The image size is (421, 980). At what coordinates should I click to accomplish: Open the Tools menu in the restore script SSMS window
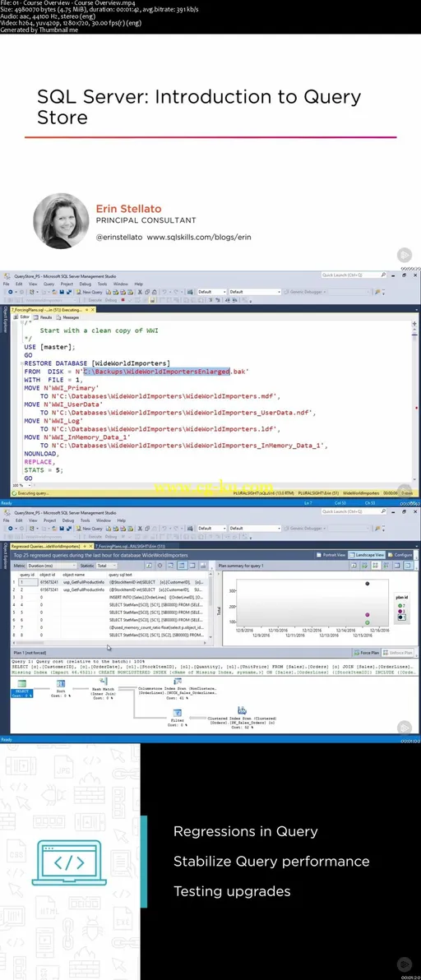pyautogui.click(x=103, y=284)
